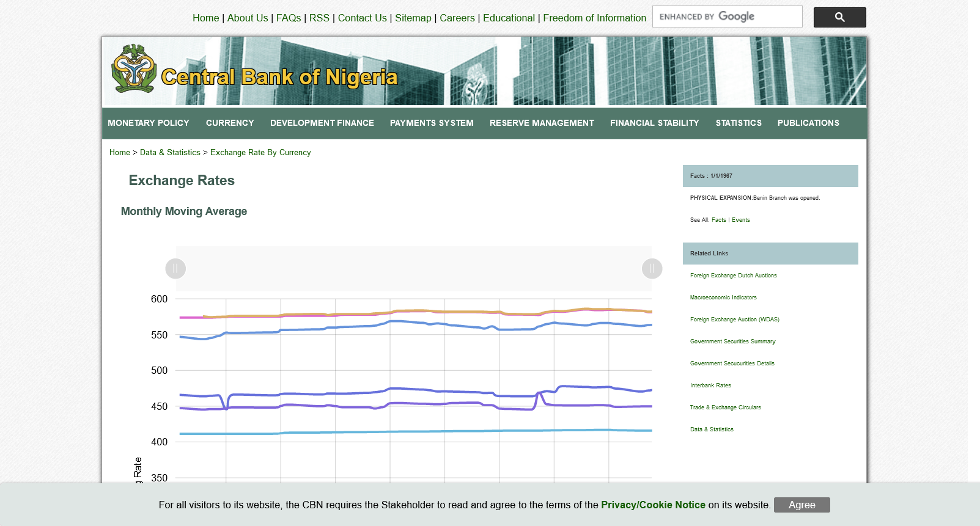This screenshot has height=526, width=980.
Task: Open the Currency menu
Action: click(230, 123)
